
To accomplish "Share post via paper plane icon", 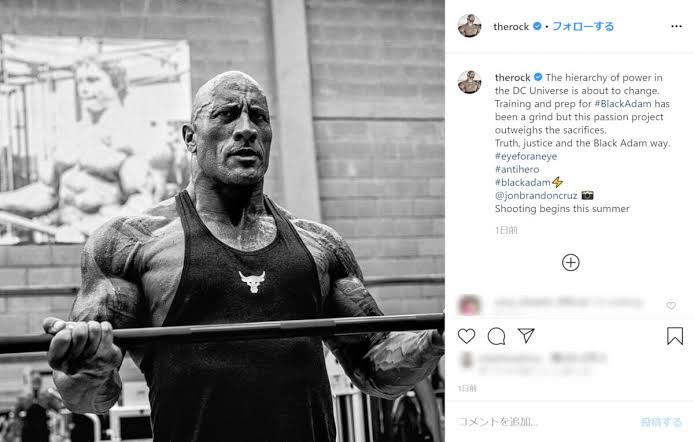I will [526, 336].
